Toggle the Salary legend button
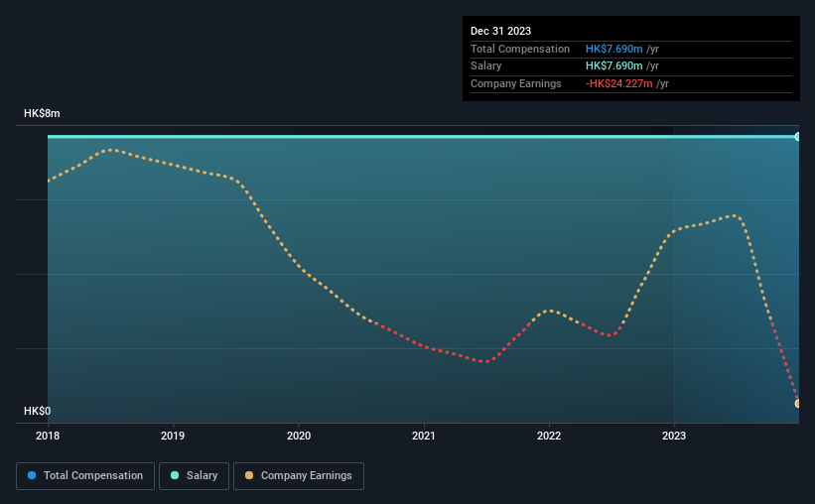This screenshot has height=504, width=815. 194,476
